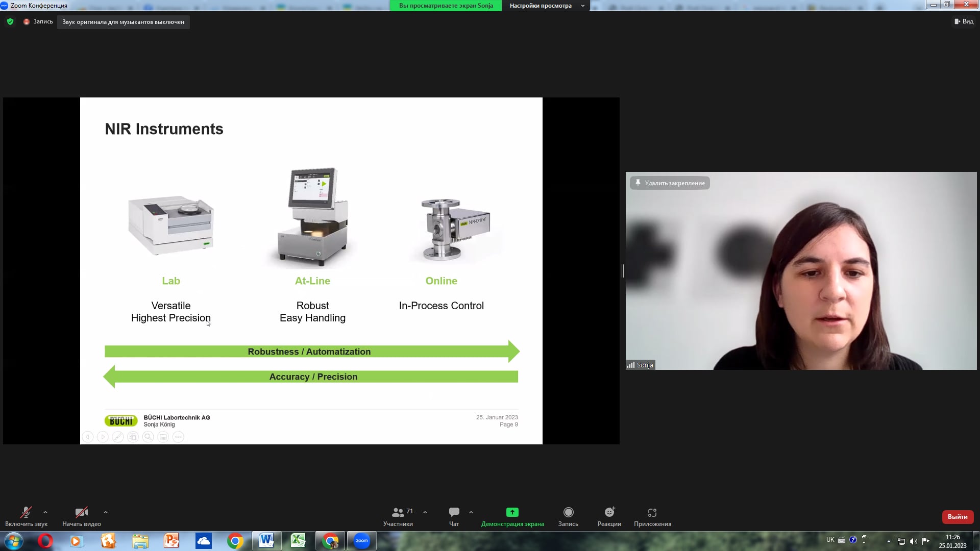Start camera with Начать видео icon

82,516
